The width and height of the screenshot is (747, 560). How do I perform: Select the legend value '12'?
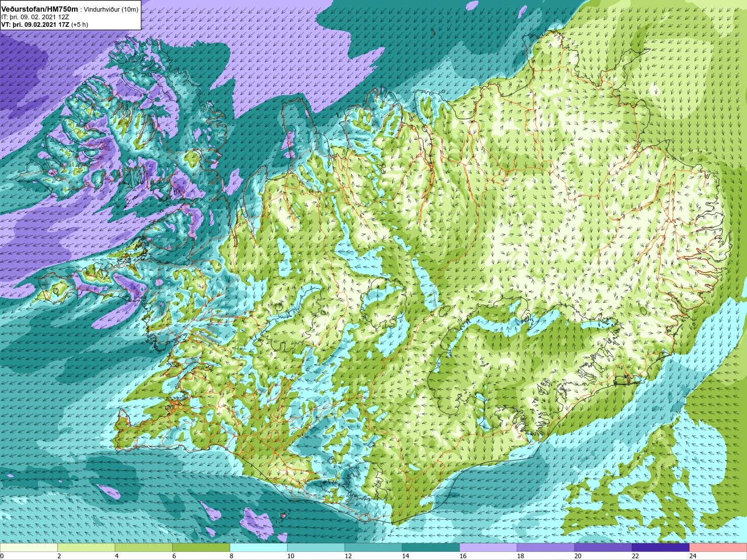pyautogui.click(x=348, y=556)
